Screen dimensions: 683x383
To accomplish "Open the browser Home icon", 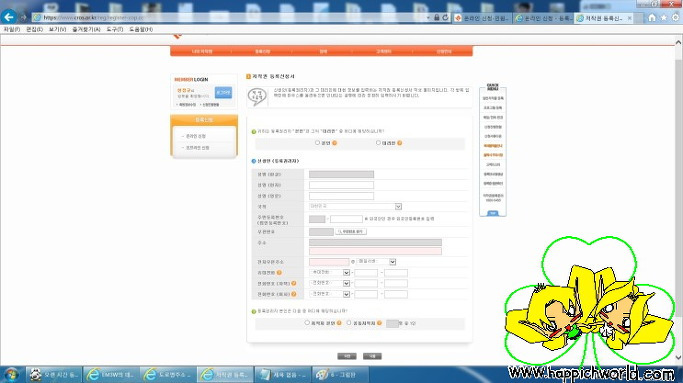I will click(x=652, y=17).
